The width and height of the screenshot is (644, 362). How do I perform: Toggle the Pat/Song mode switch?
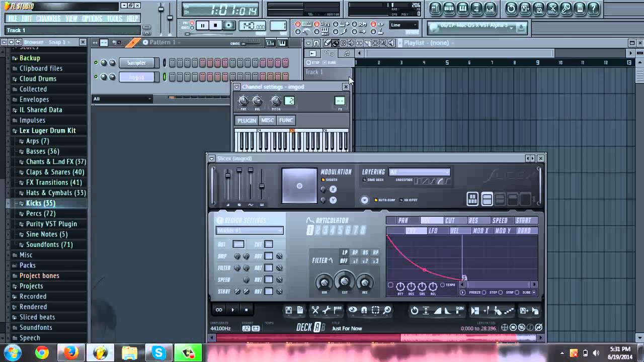pos(191,25)
